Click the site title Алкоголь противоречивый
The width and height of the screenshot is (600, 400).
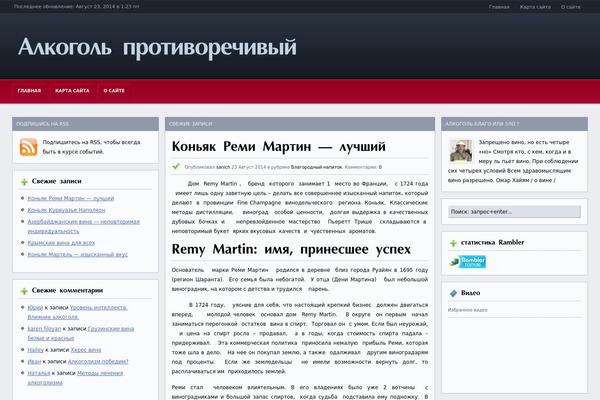click(157, 47)
